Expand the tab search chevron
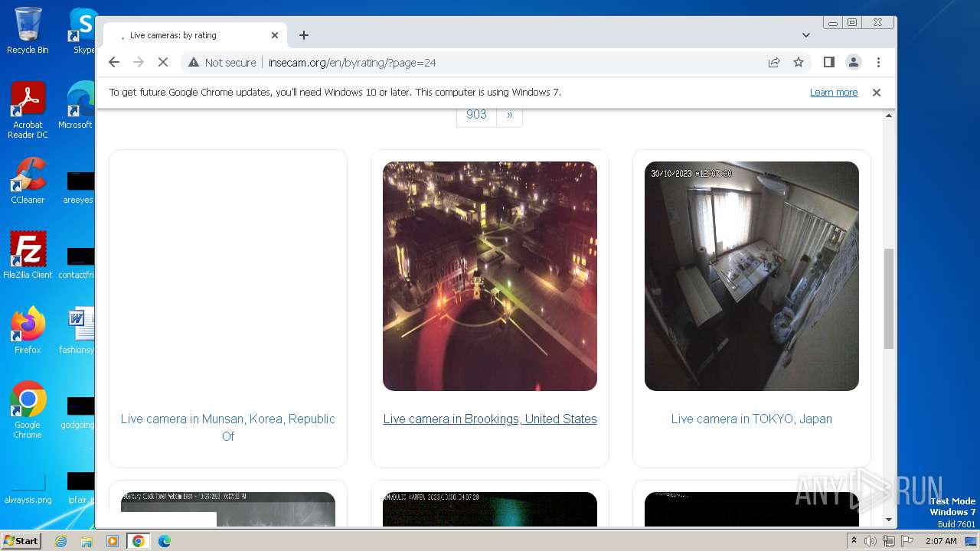This screenshot has height=551, width=980. tap(806, 35)
